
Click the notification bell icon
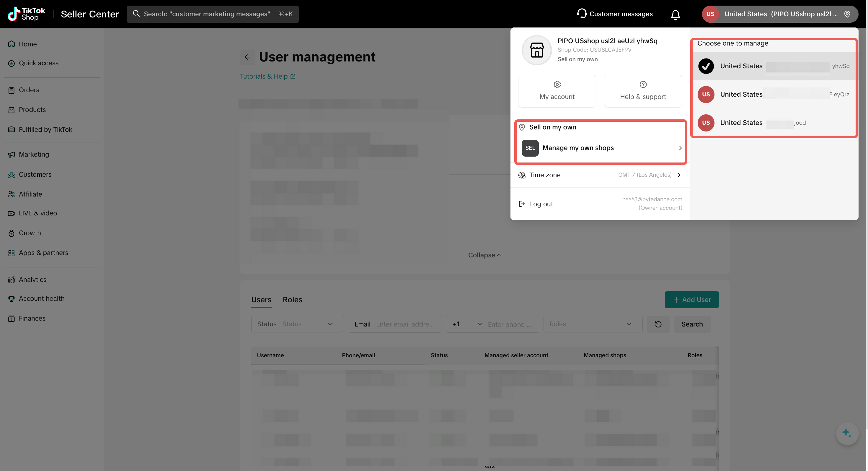[675, 14]
